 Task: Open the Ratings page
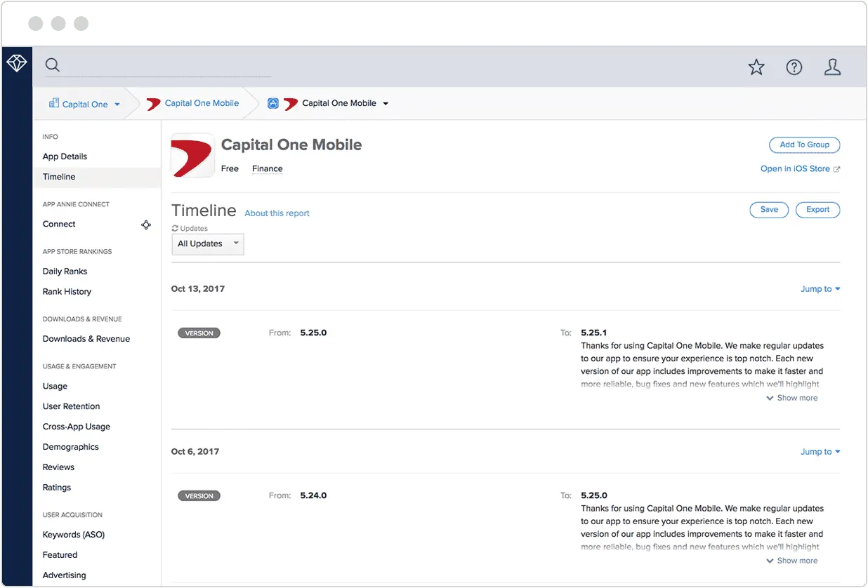pos(56,488)
